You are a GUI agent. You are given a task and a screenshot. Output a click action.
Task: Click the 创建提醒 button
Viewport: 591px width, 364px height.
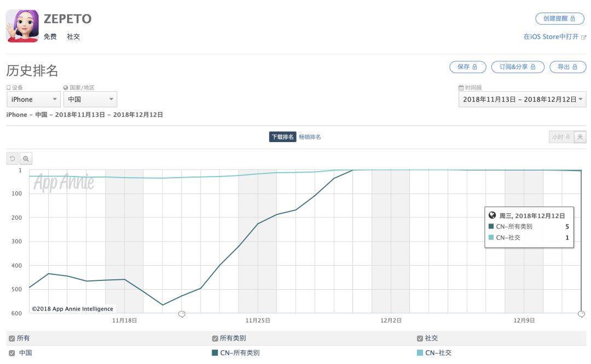pos(560,19)
